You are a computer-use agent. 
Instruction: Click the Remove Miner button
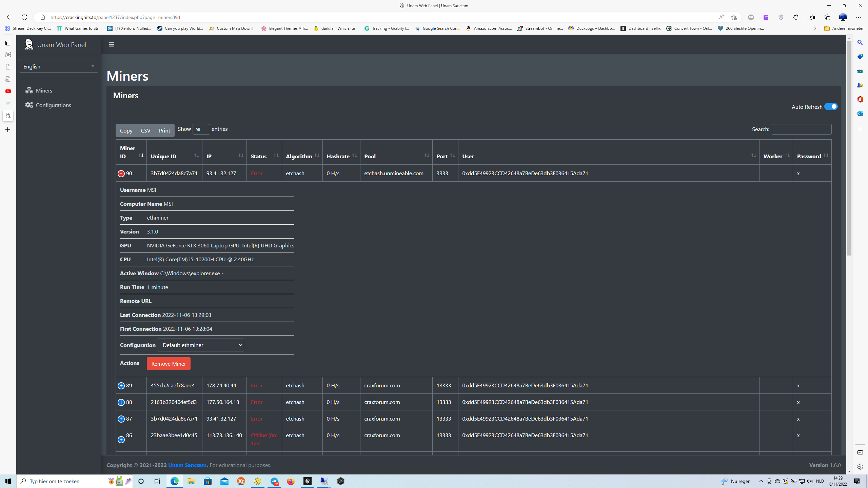pyautogui.click(x=169, y=363)
